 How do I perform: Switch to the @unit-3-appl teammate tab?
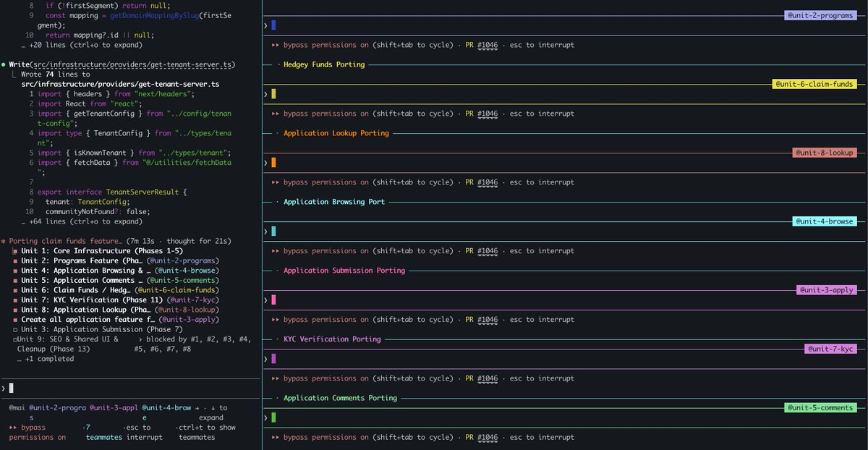click(114, 408)
